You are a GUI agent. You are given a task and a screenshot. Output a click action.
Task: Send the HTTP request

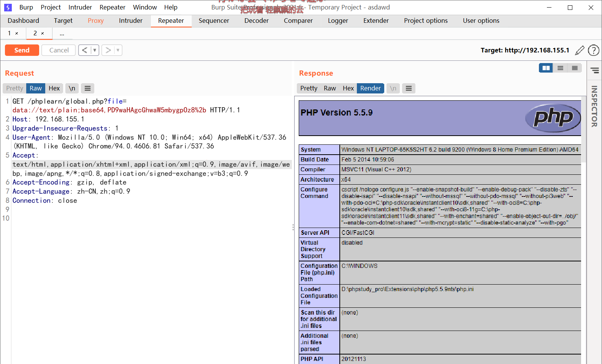pyautogui.click(x=22, y=50)
